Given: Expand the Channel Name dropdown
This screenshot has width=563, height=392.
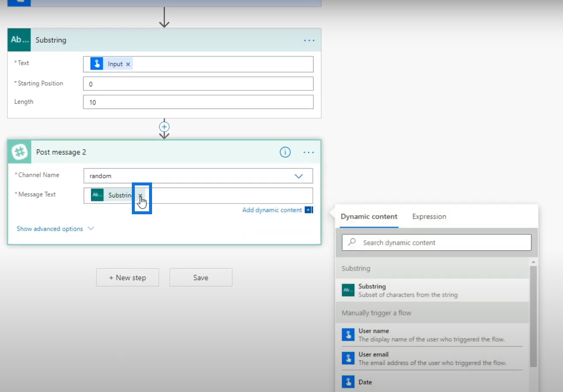Looking at the screenshot, I should pyautogui.click(x=299, y=176).
